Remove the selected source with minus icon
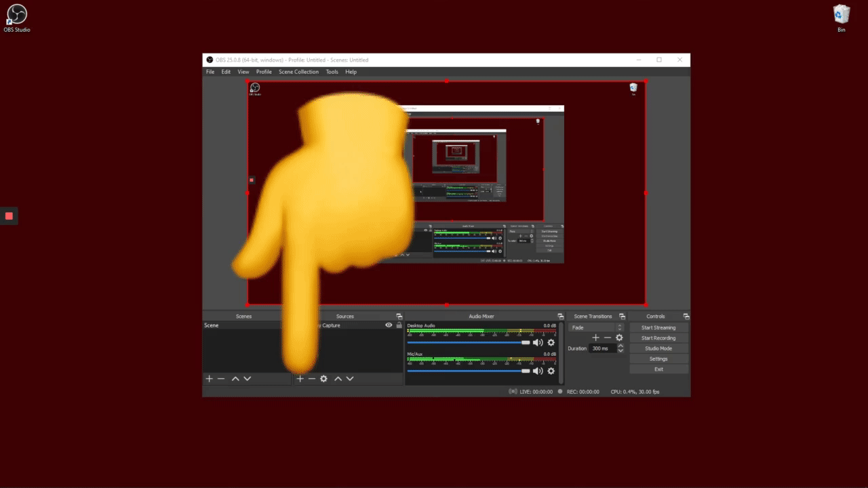Image resolution: width=868 pixels, height=488 pixels. [312, 379]
